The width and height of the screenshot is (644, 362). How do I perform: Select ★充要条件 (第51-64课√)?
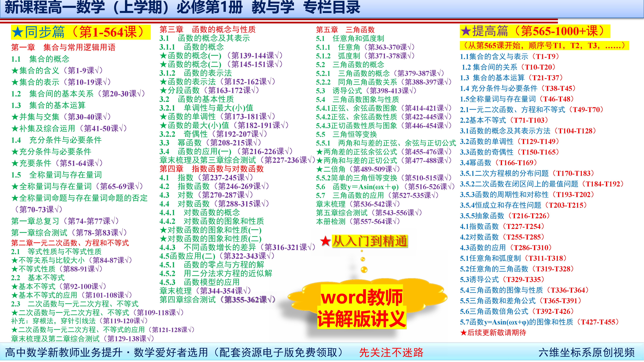pos(57,163)
